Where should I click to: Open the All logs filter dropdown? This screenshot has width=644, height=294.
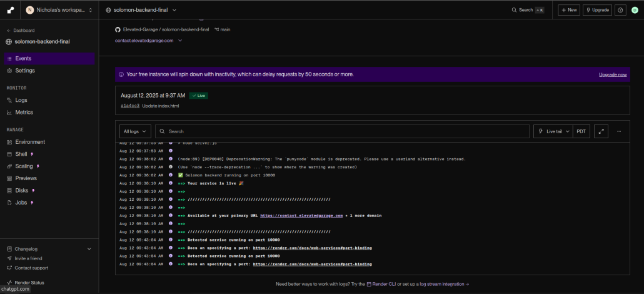click(135, 131)
